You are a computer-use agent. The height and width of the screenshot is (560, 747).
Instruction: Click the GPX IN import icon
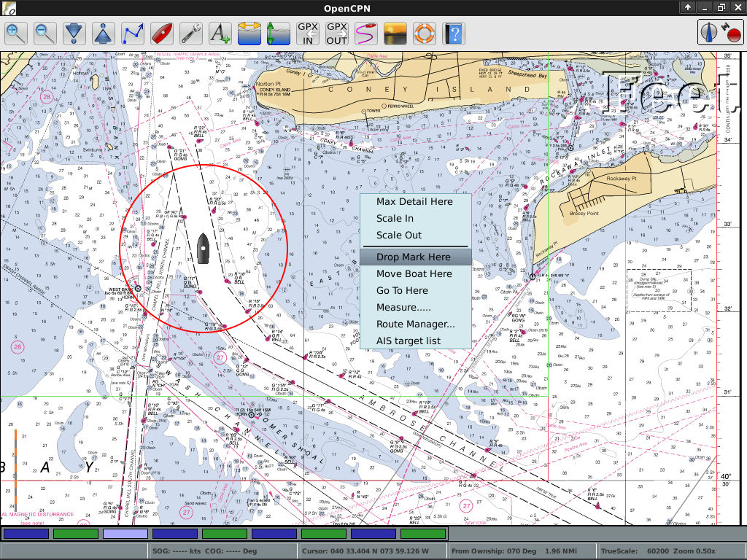(308, 34)
